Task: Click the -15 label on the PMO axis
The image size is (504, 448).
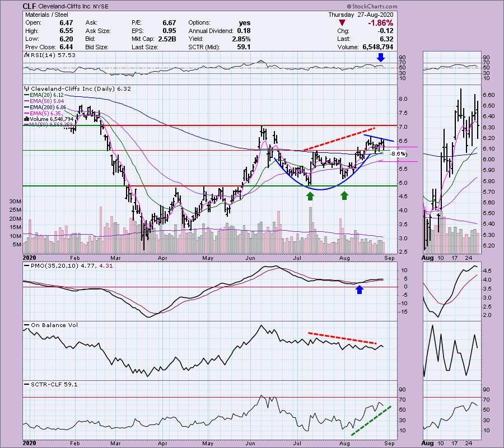Action: tap(403, 312)
